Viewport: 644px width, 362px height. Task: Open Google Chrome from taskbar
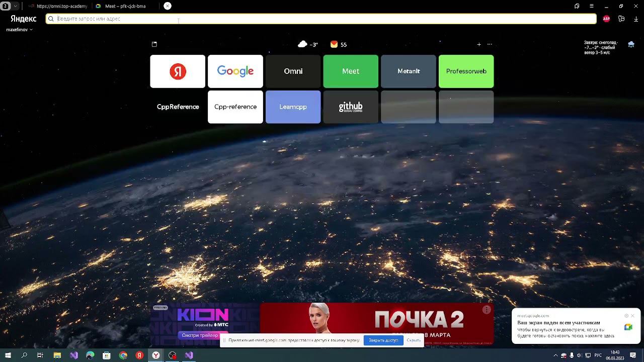coord(123,355)
